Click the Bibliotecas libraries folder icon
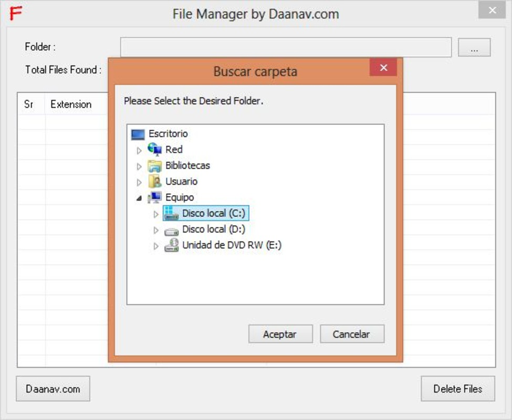This screenshot has width=512, height=420. click(154, 166)
